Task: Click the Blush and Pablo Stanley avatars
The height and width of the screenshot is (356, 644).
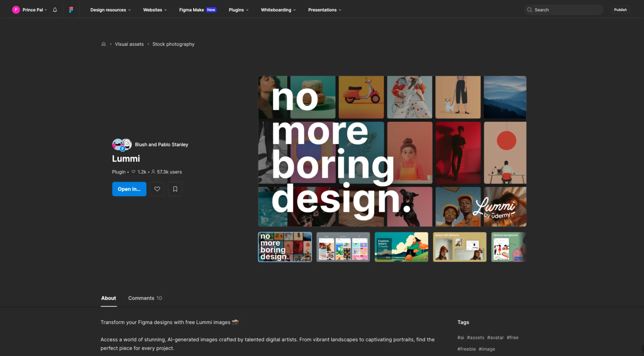Action: pos(122,145)
